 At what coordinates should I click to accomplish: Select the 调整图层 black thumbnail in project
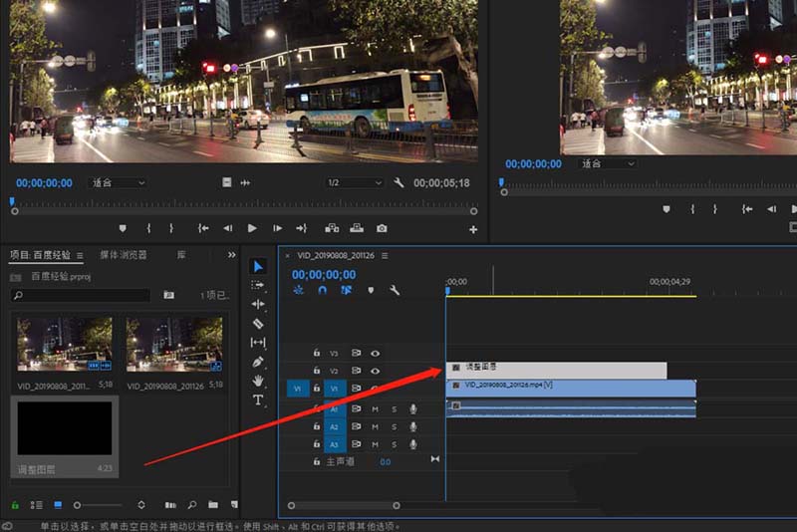(64, 428)
